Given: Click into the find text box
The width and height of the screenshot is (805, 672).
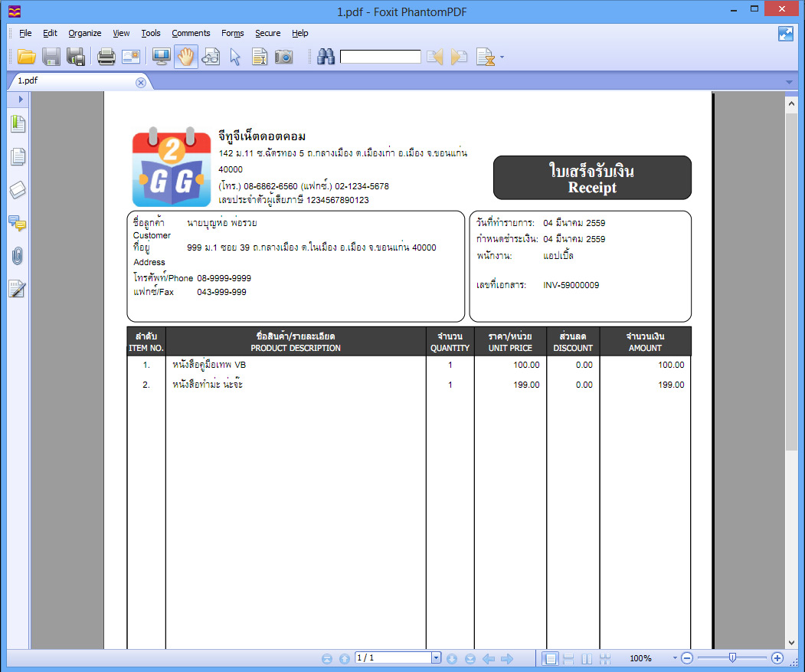Looking at the screenshot, I should click(x=381, y=57).
